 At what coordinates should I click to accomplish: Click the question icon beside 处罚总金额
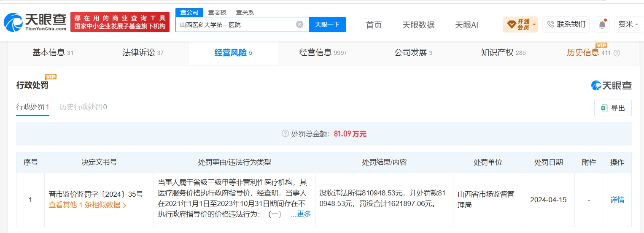point(285,134)
